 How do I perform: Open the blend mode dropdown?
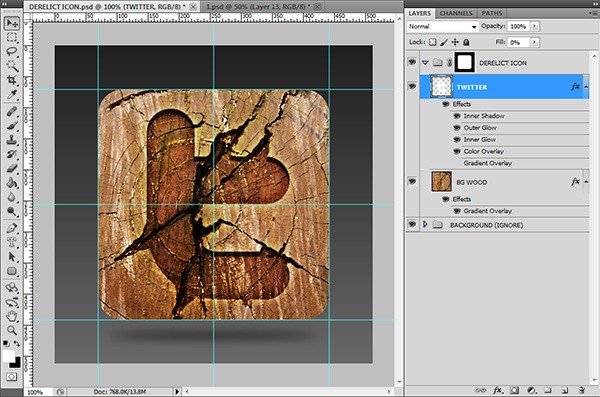[x=443, y=26]
